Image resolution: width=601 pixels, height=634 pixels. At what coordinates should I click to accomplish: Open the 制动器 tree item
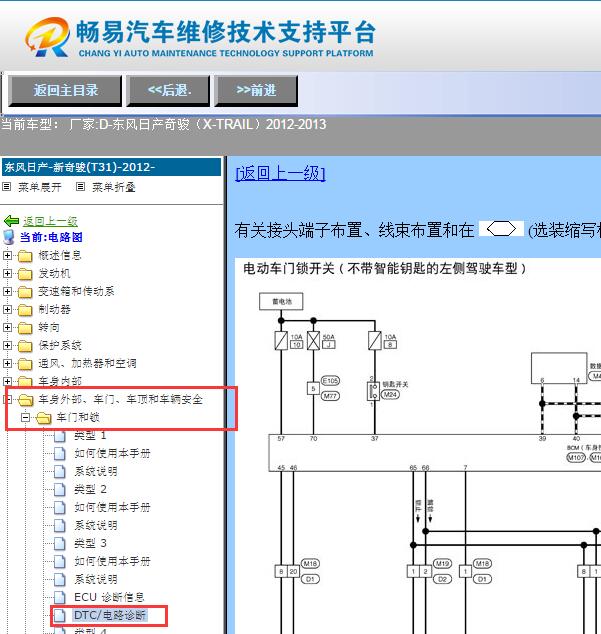(x=54, y=309)
